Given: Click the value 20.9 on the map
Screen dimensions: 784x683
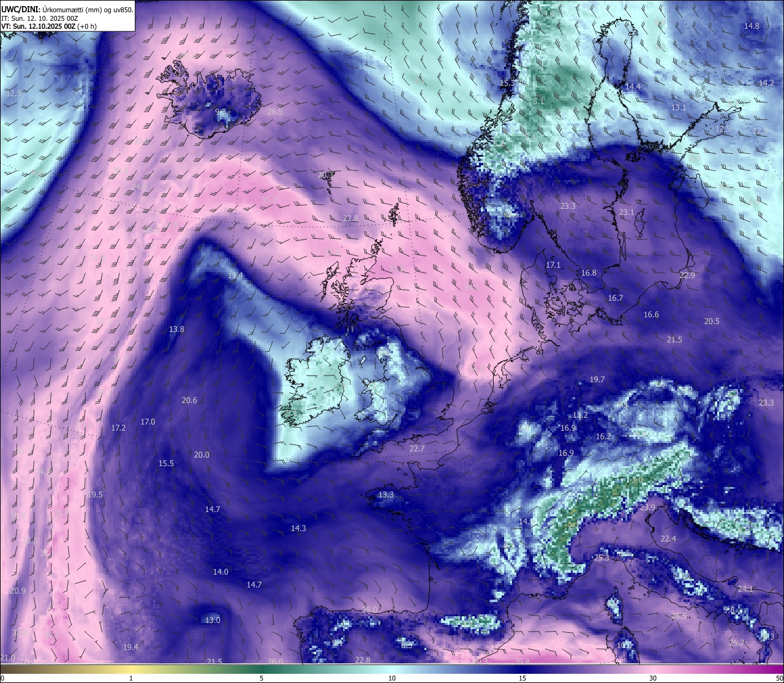Looking at the screenshot, I should coord(18,591).
